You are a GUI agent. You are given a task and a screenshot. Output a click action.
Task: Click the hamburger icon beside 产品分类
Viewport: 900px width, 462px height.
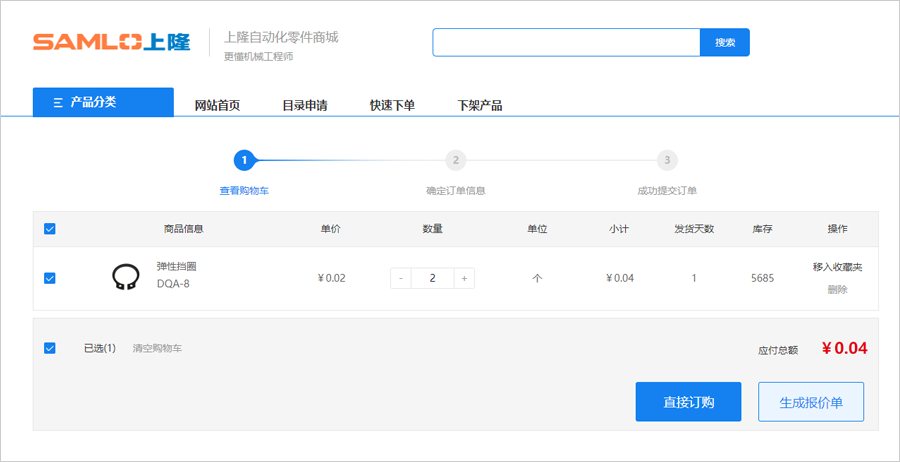tap(58, 102)
